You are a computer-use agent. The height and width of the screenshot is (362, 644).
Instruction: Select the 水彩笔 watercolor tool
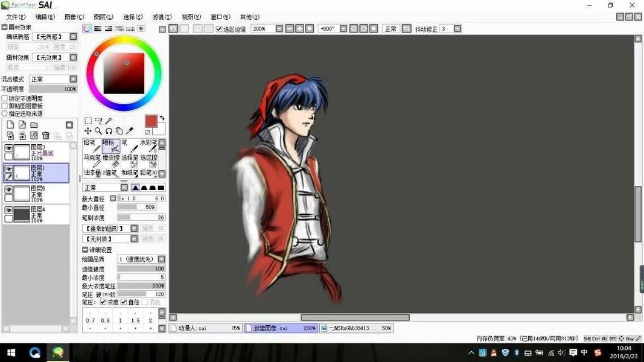pos(148,146)
